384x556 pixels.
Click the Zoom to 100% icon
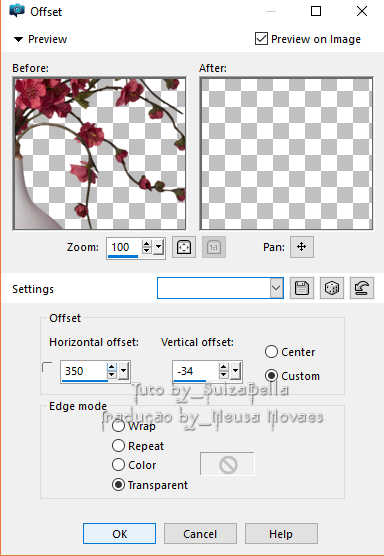[x=213, y=247]
